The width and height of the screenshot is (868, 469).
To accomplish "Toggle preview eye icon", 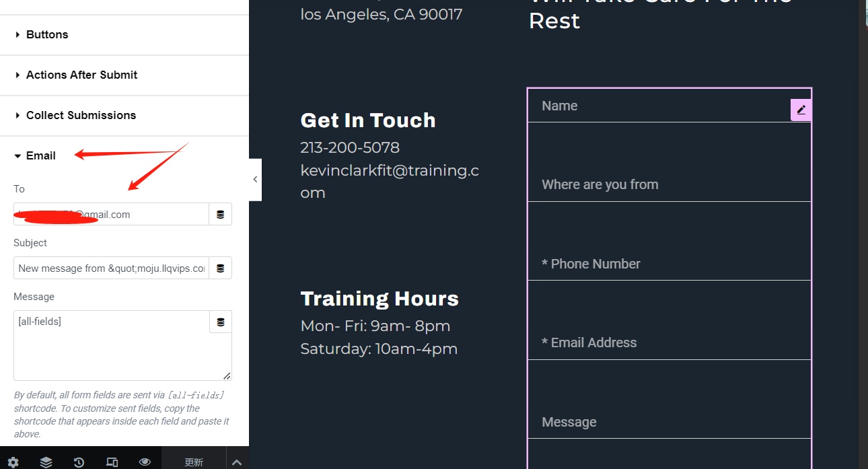I will (x=145, y=462).
